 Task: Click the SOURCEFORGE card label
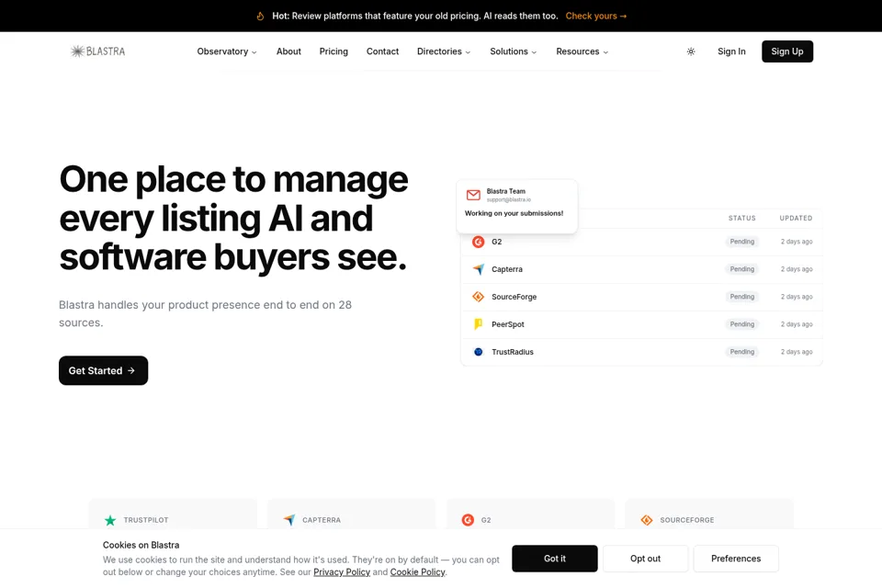tap(687, 520)
